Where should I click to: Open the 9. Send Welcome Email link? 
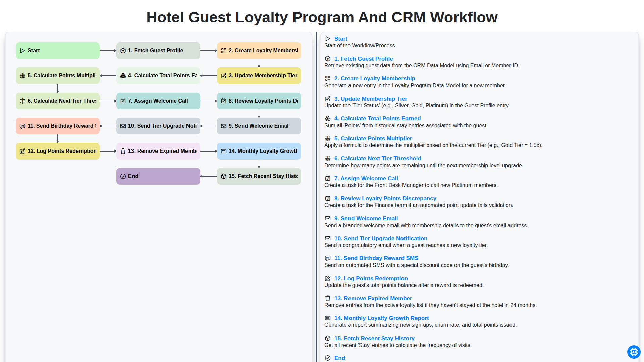coord(366,218)
